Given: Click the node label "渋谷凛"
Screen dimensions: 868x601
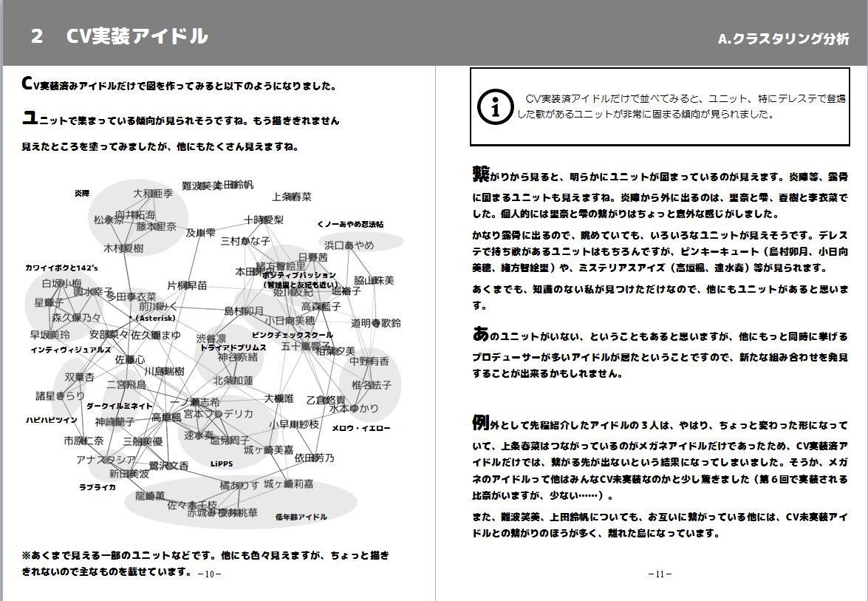Looking at the screenshot, I should click(211, 339).
